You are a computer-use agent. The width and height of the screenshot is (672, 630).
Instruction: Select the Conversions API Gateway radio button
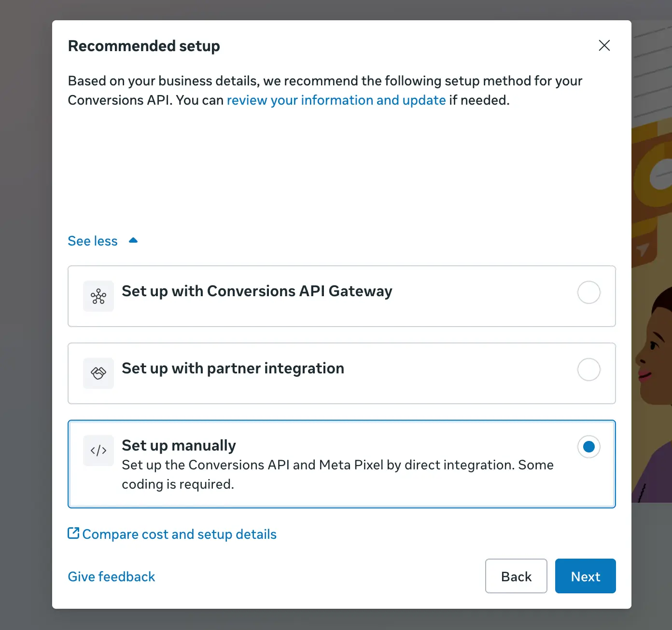coord(588,292)
